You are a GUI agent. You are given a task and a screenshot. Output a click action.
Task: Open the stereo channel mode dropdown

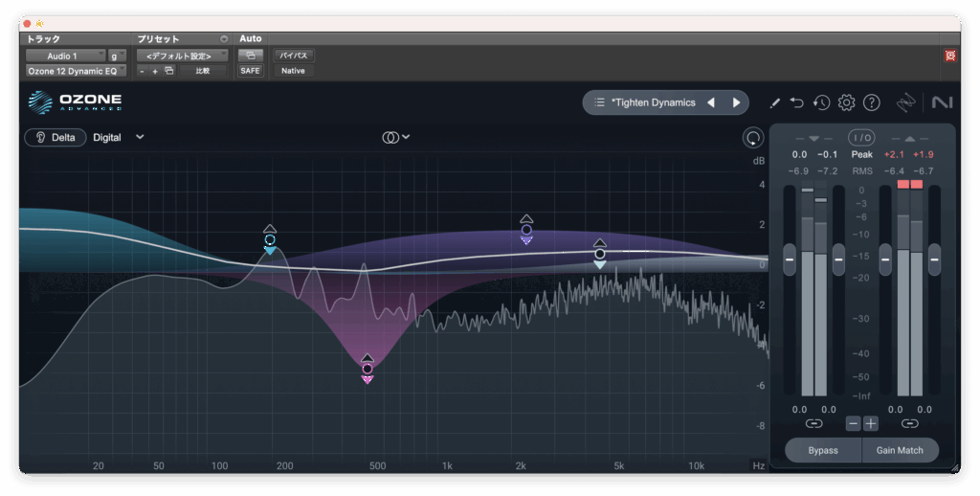coord(396,137)
